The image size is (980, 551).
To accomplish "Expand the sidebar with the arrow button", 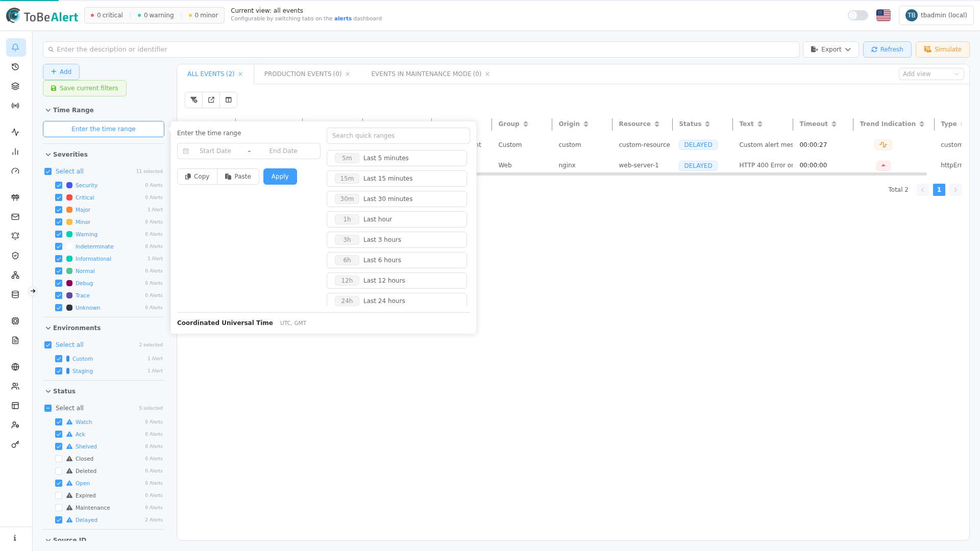I will pos(33,291).
